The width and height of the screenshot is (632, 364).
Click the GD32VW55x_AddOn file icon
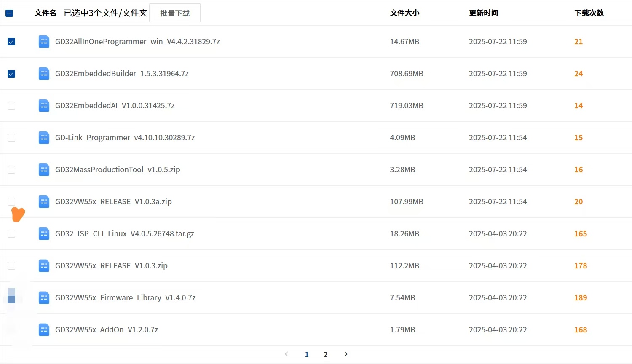(x=44, y=330)
